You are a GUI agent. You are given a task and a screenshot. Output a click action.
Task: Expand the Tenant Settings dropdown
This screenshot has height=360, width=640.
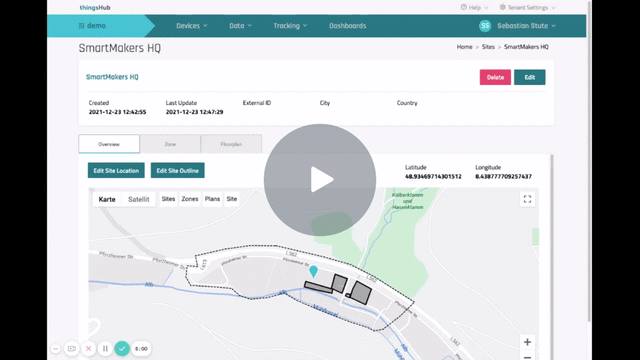[x=527, y=7]
